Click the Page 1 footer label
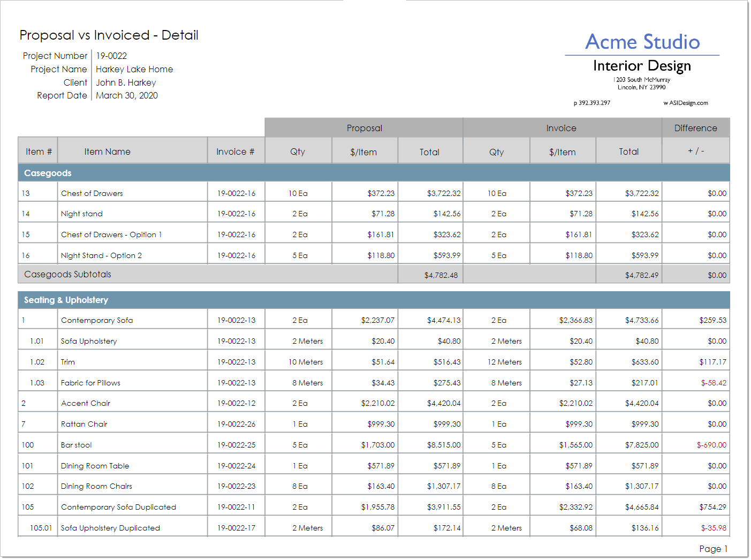751x560 pixels. pyautogui.click(x=713, y=549)
